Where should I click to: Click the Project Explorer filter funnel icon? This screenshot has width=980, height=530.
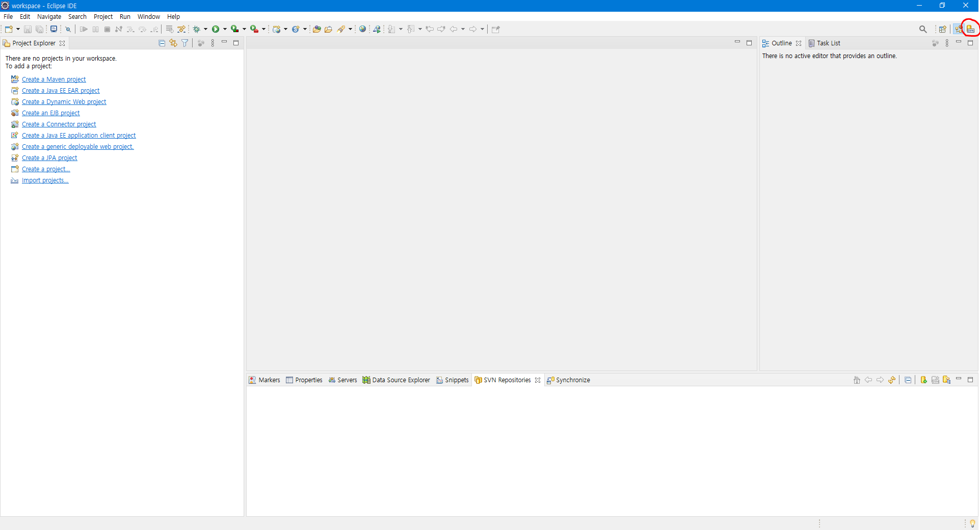pyautogui.click(x=185, y=43)
